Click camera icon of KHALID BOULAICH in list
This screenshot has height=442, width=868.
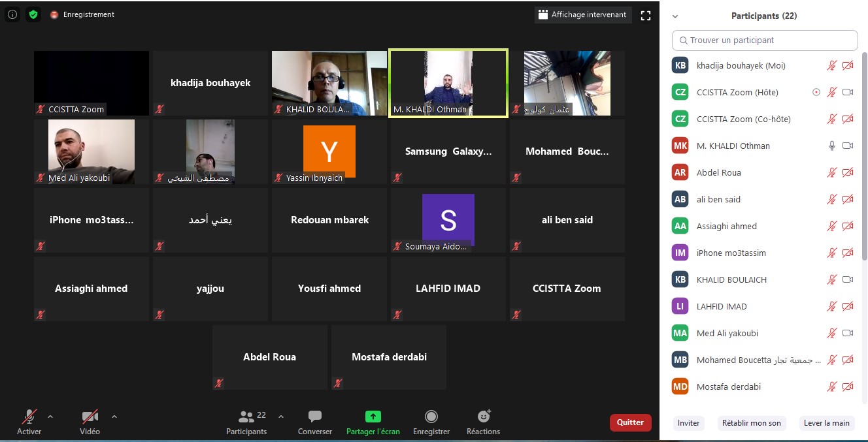pyautogui.click(x=848, y=279)
